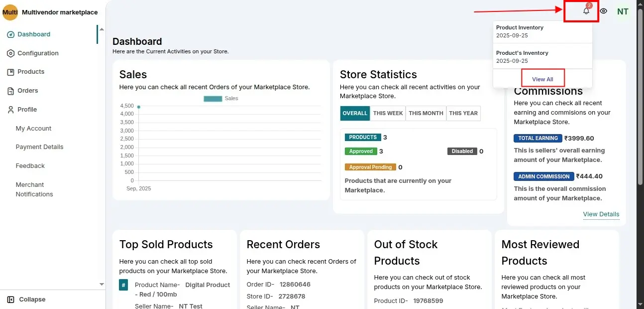This screenshot has height=309, width=644.
Task: Open Payment Details under Profile
Action: (39, 147)
